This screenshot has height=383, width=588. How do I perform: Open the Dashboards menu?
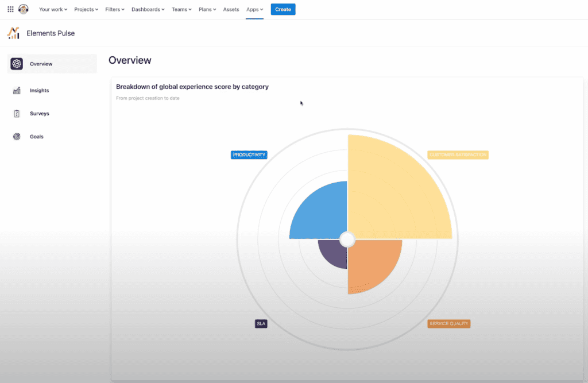[148, 10]
